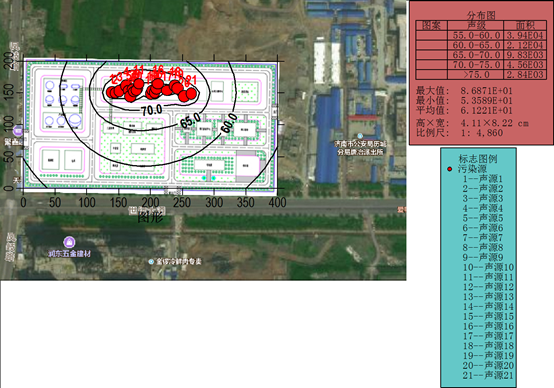Click the blue dot above 济南市公安局 label
The image size is (554, 388).
coord(360,136)
